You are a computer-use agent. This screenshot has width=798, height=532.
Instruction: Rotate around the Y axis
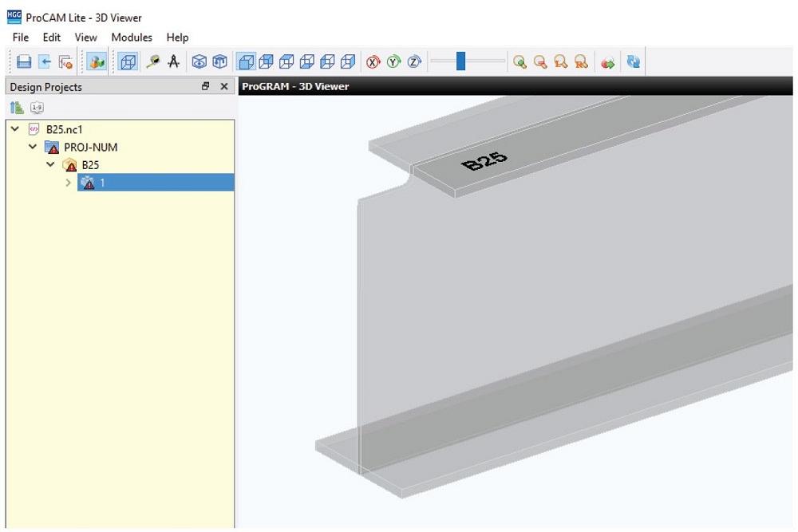(394, 62)
